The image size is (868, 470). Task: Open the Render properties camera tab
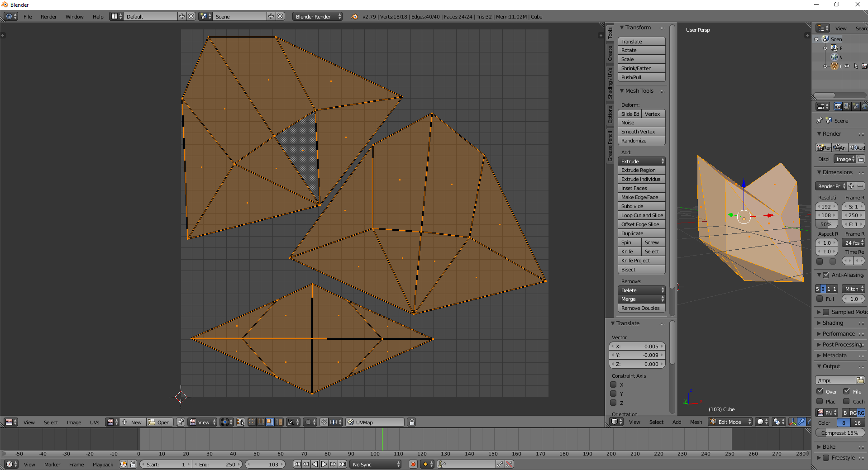pos(838,106)
